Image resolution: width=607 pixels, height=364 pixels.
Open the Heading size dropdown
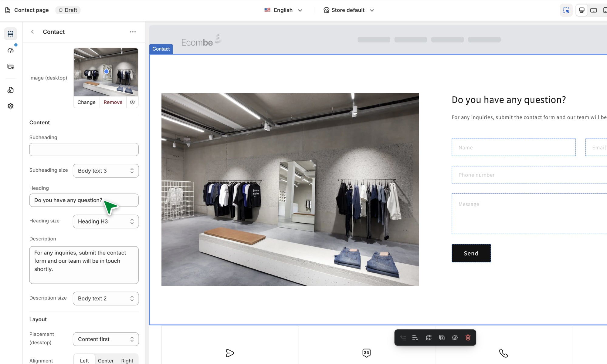click(106, 221)
